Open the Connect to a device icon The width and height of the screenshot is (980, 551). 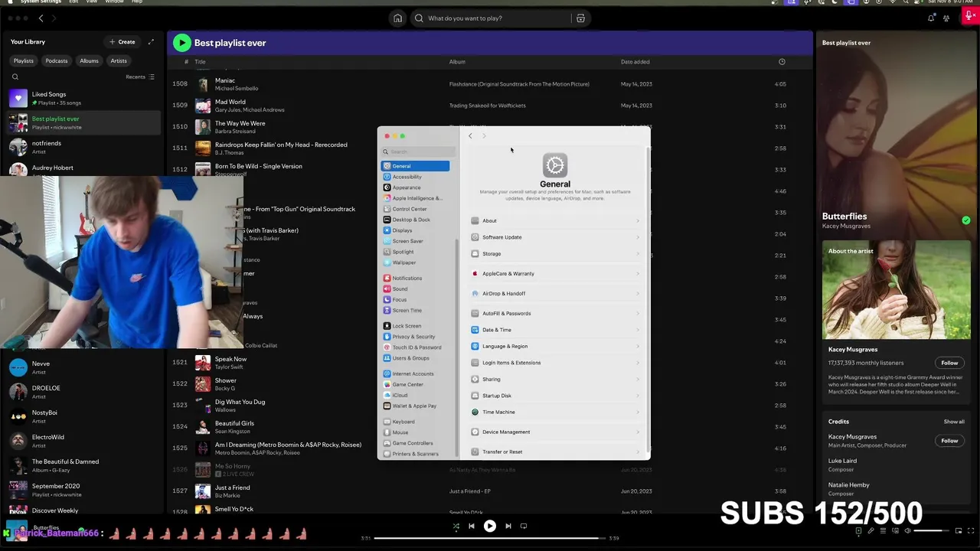click(x=895, y=530)
